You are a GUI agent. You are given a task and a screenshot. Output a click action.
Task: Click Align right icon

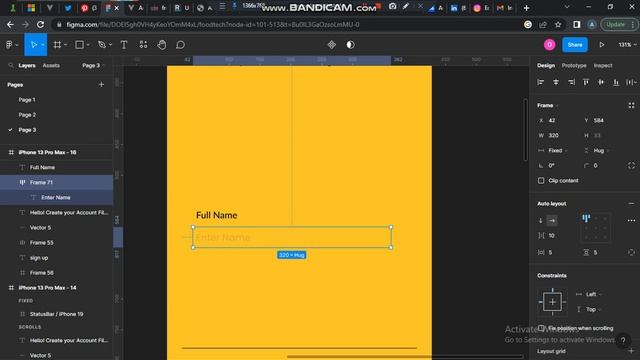pos(571,82)
